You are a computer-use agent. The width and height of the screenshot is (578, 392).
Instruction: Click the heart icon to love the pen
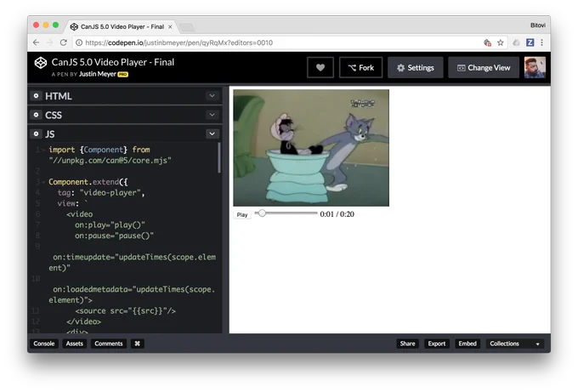pyautogui.click(x=320, y=67)
